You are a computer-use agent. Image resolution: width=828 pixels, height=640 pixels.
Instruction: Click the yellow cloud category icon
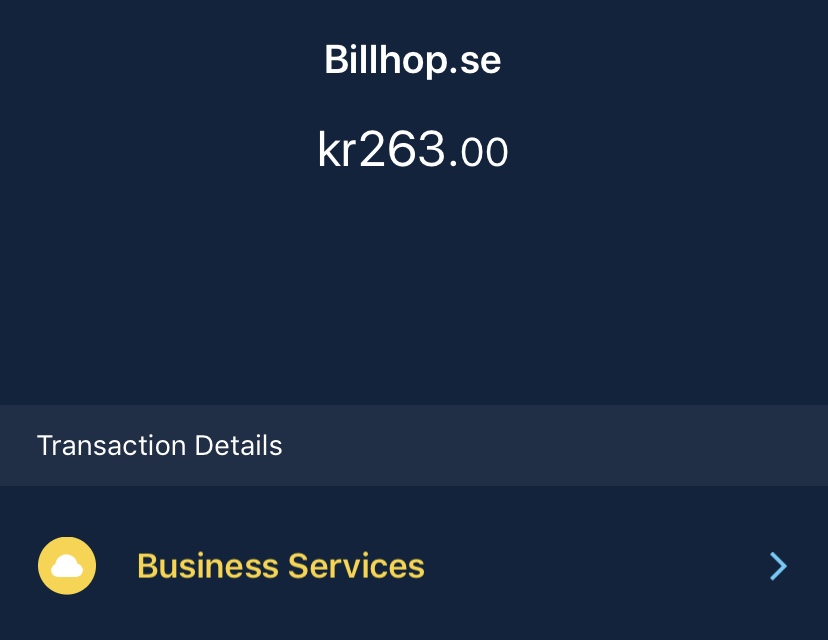(67, 566)
